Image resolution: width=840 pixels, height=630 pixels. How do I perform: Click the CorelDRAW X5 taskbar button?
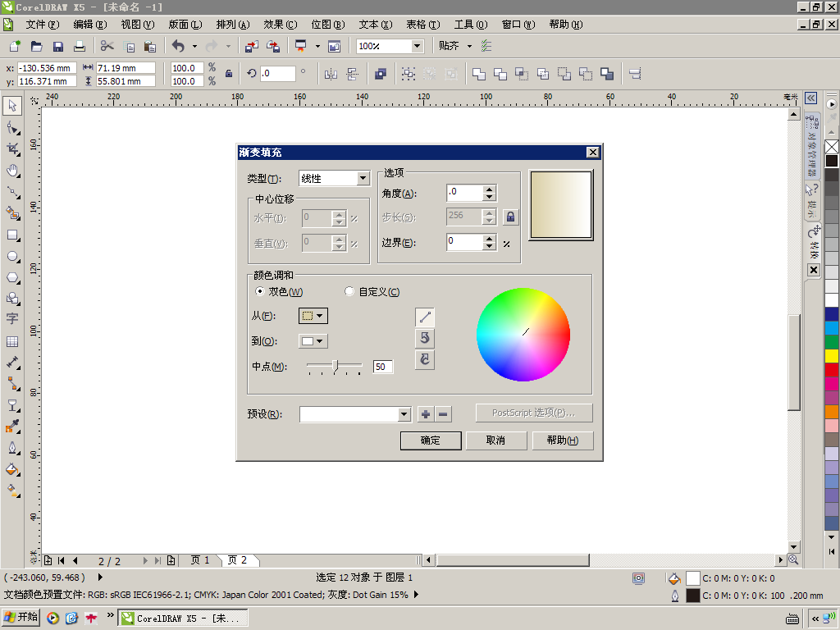[183, 618]
